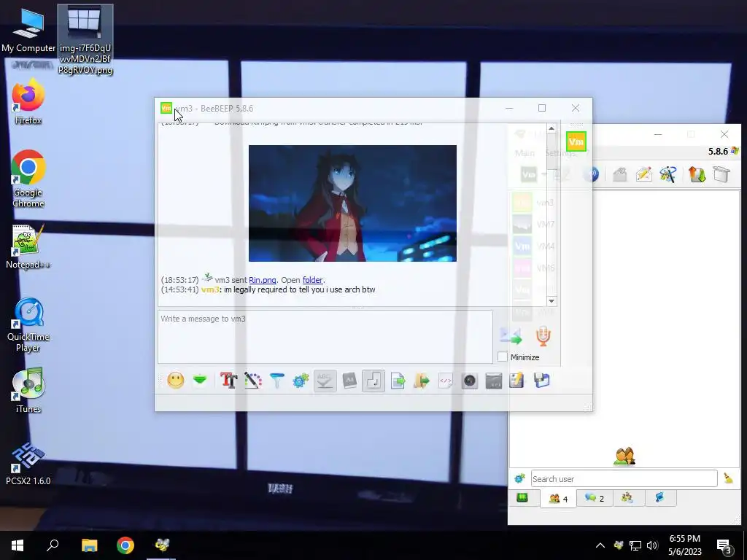
Task: Click the chat scrollbar down arrow
Action: 551,301
